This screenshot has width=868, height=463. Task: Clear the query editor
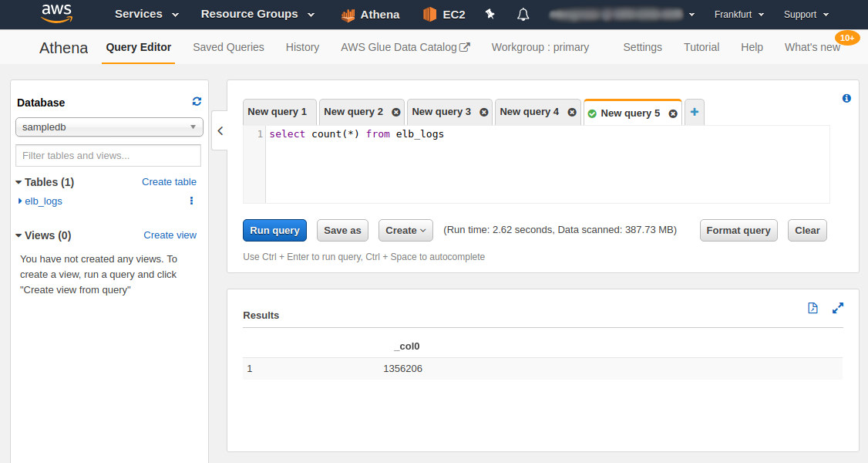(807, 231)
